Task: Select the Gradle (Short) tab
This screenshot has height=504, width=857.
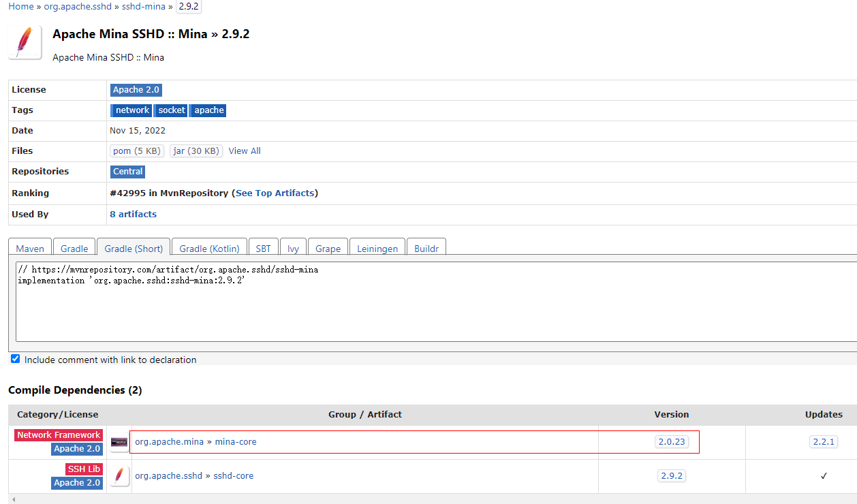Action: pyautogui.click(x=134, y=249)
